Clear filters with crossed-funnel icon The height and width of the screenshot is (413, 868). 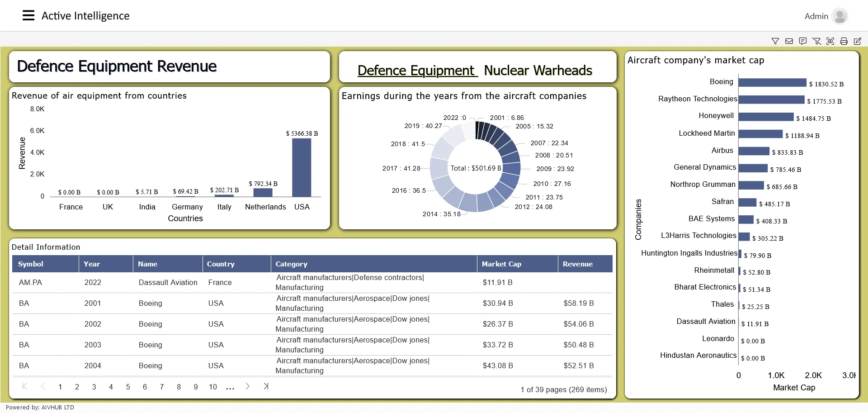pyautogui.click(x=816, y=41)
